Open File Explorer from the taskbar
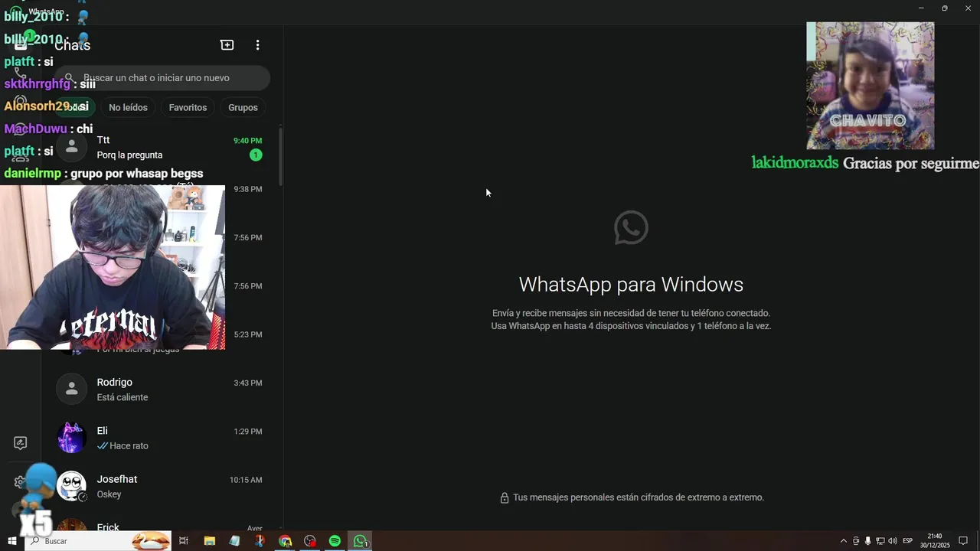 click(209, 541)
